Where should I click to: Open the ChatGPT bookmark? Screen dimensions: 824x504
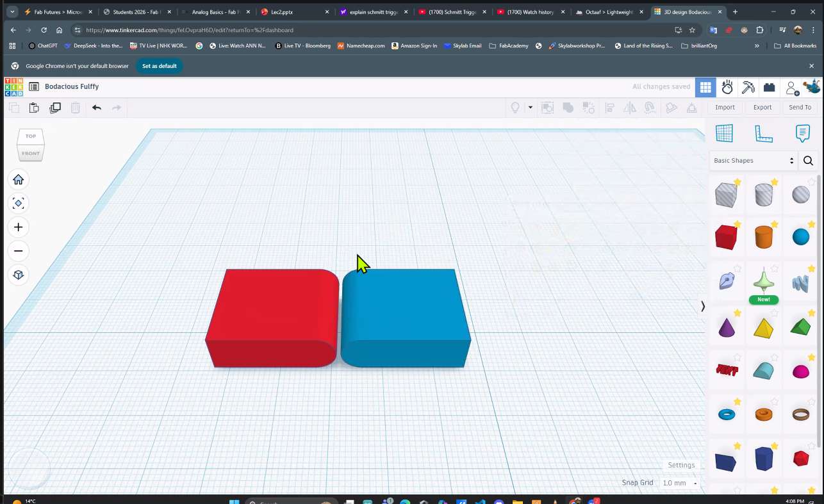click(43, 46)
